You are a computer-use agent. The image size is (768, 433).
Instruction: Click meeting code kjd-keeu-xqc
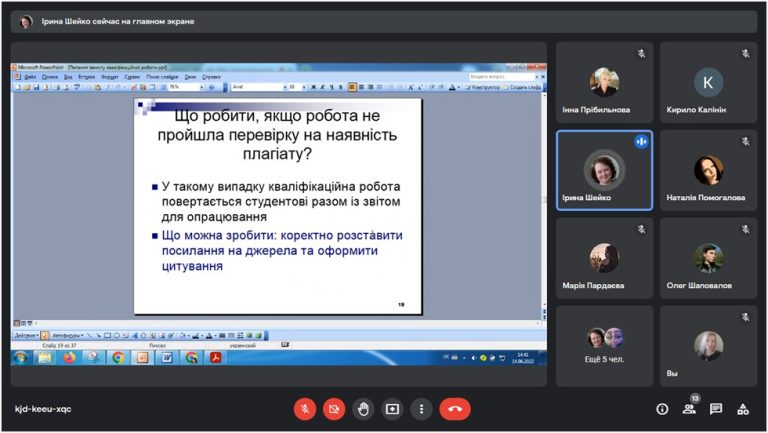pyautogui.click(x=43, y=409)
